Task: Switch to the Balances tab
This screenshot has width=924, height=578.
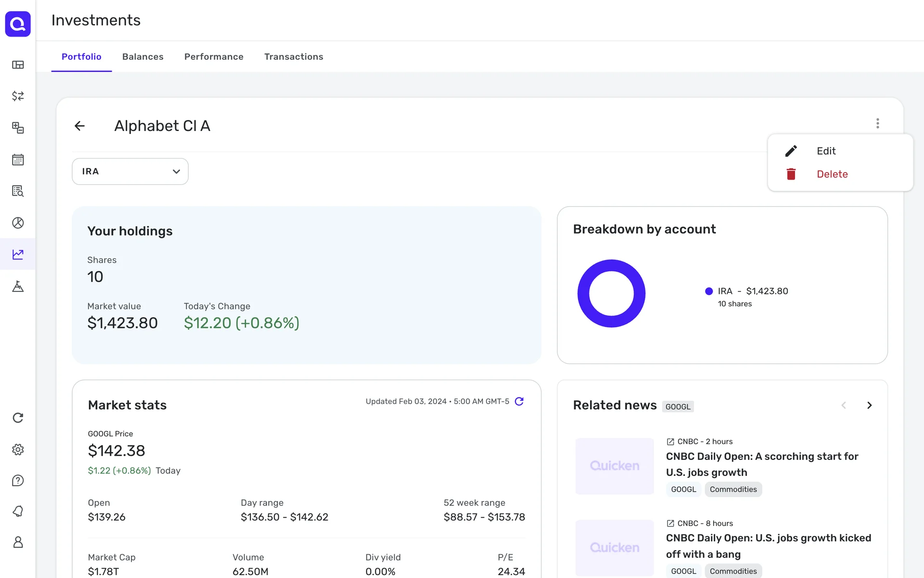Action: [142, 57]
